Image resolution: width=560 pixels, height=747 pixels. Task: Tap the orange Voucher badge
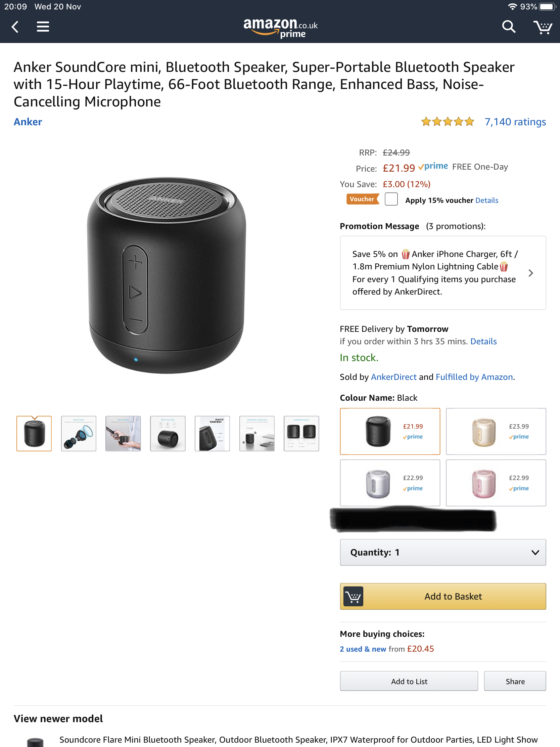pyautogui.click(x=363, y=199)
